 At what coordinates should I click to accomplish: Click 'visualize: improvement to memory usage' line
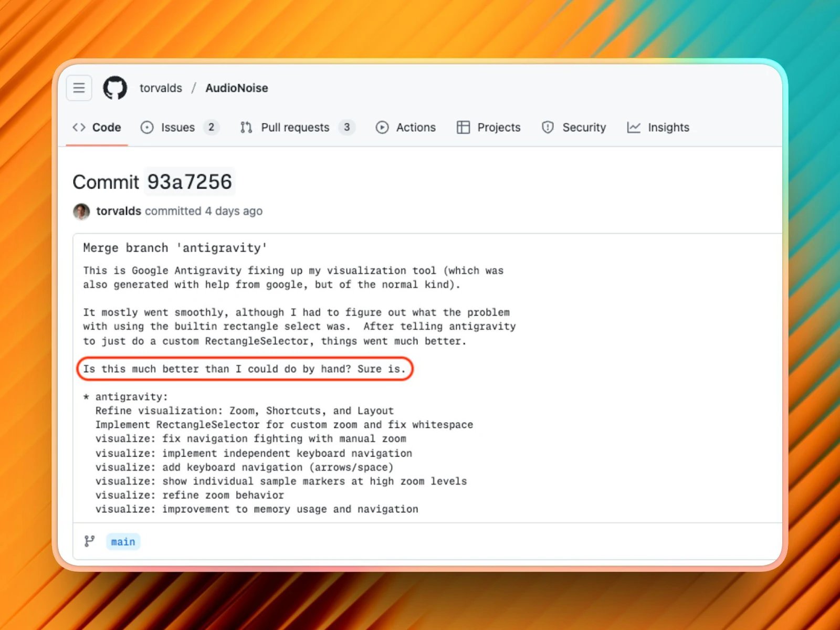point(257,509)
